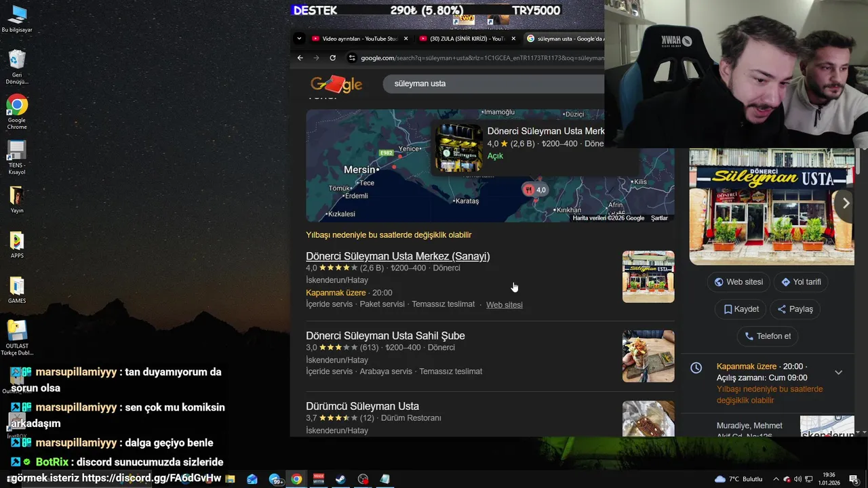
Task: Open Dürümcü Süleyman Usta result
Action: coord(362,406)
